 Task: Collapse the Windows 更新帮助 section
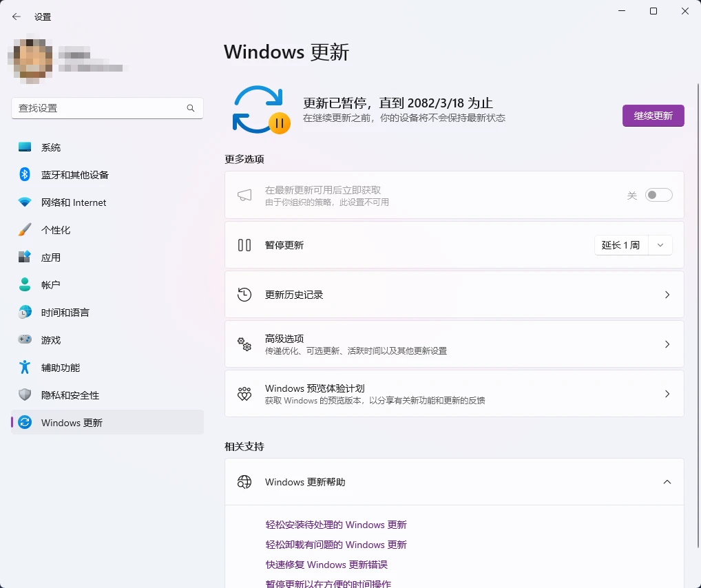point(667,482)
